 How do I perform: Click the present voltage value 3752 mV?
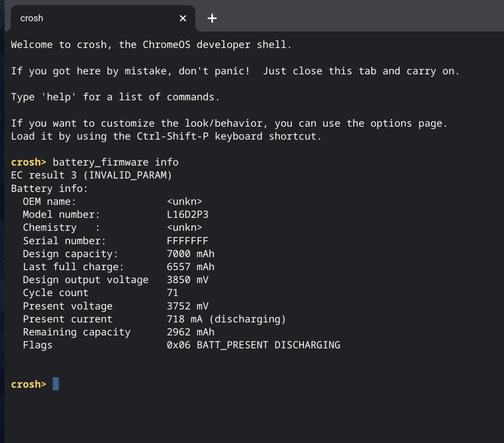(x=188, y=306)
